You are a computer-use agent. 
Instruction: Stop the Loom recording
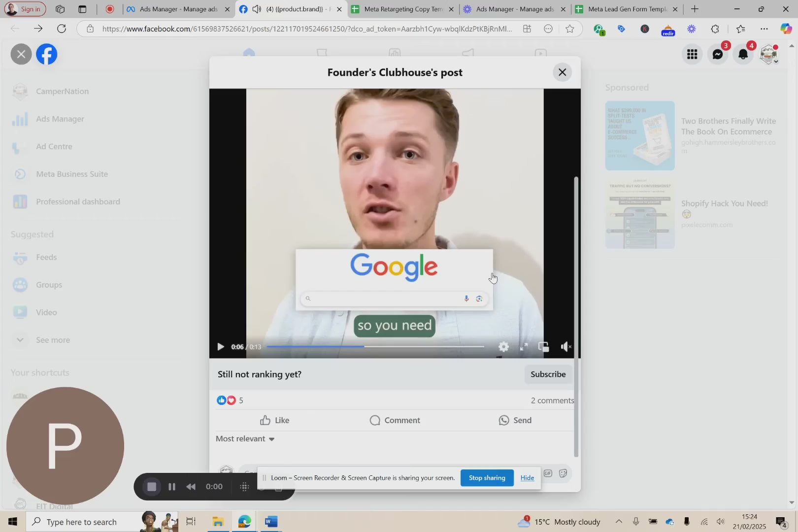point(152,487)
